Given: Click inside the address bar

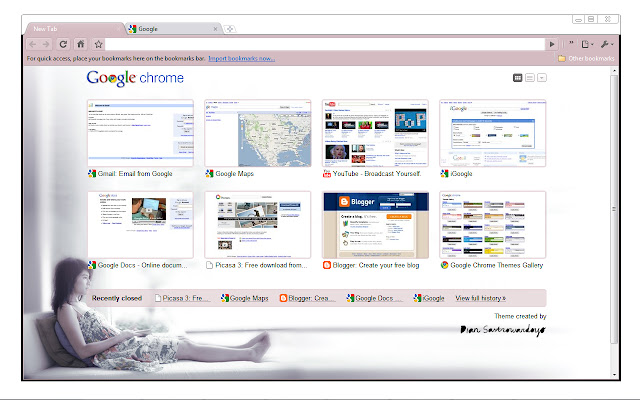Looking at the screenshot, I should 325,44.
